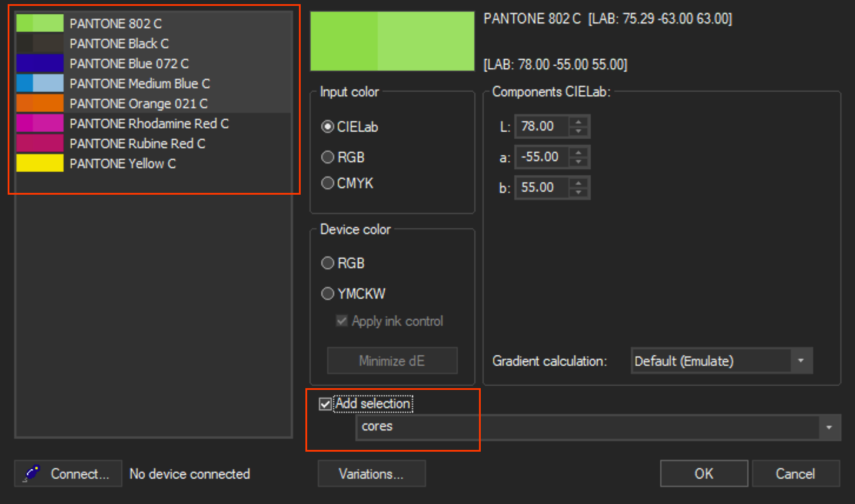Select PANTONE 802 C in list
The image size is (855, 504).
tap(154, 24)
